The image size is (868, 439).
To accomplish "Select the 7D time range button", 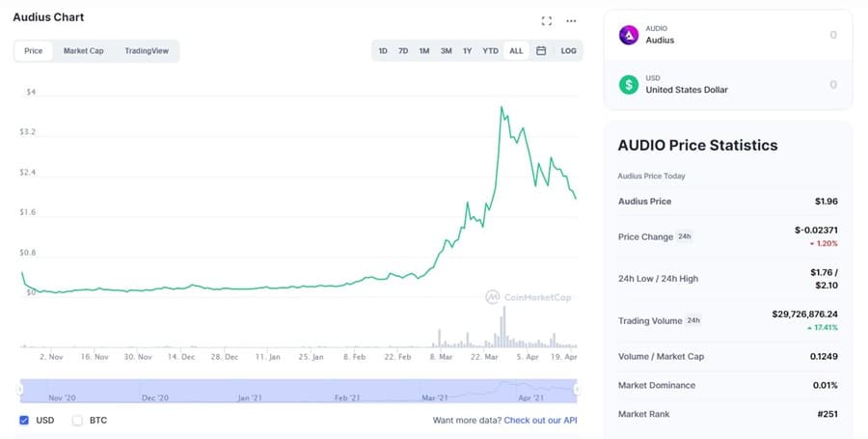I will [403, 51].
